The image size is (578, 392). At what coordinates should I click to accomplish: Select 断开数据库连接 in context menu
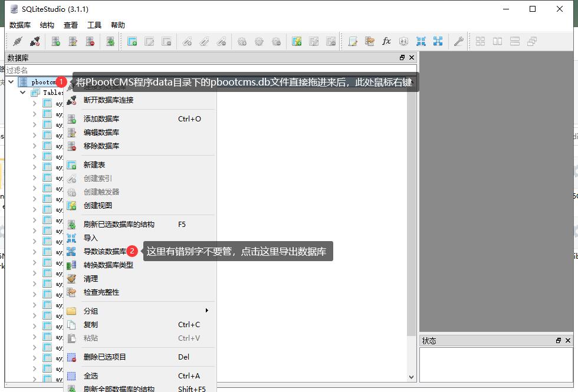click(109, 100)
